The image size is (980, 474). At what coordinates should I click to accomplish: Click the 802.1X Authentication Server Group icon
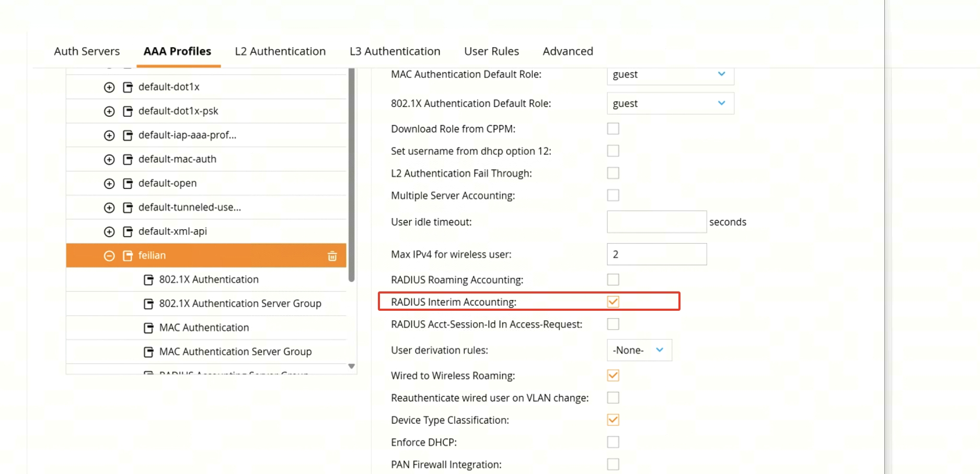[148, 304]
